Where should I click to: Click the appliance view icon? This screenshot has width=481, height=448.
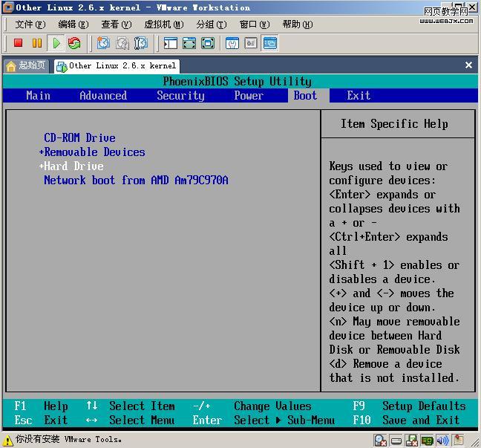coord(251,43)
